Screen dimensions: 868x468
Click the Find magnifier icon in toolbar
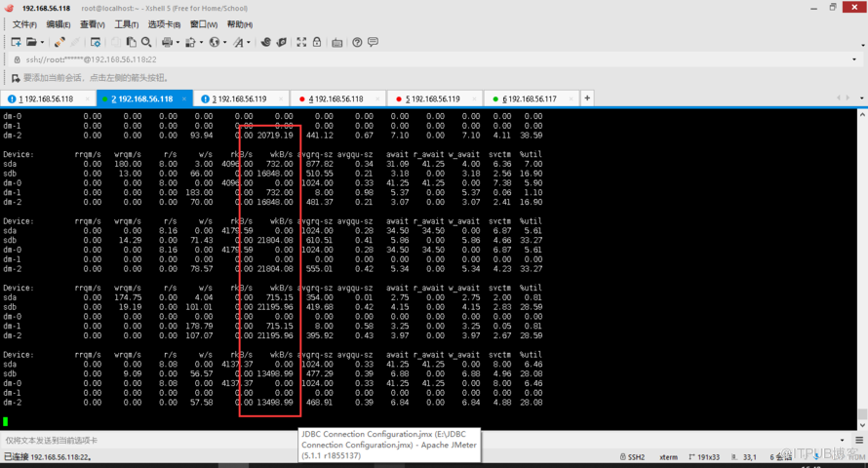(x=146, y=42)
